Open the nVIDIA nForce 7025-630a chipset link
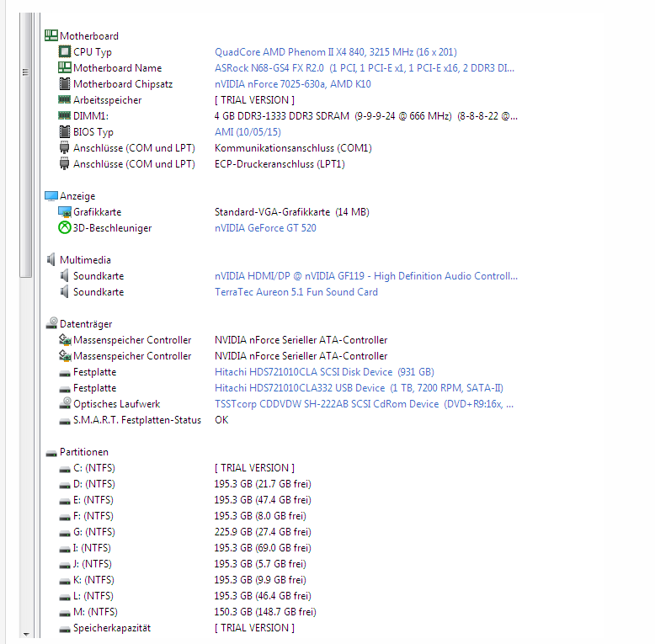The width and height of the screenshot is (655, 644). pos(292,84)
